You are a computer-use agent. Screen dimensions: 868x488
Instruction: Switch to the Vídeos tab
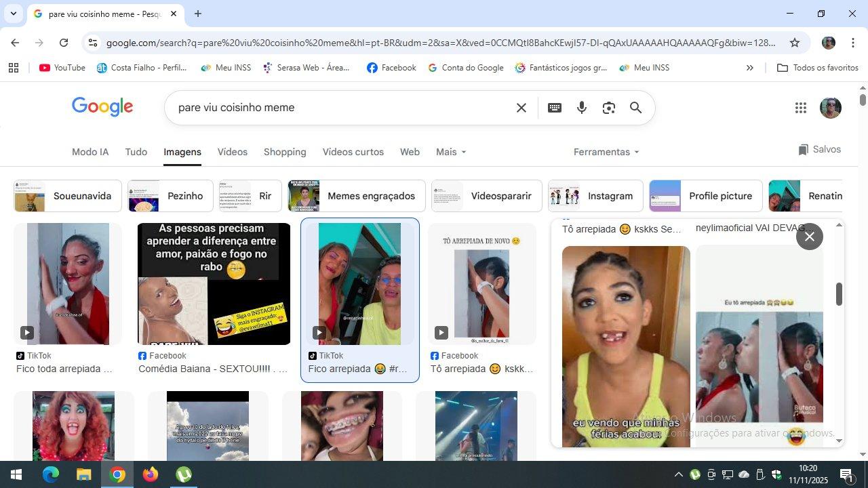click(x=232, y=152)
